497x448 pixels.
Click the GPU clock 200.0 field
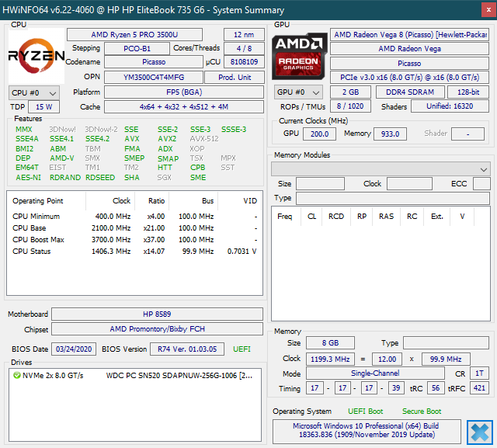(x=319, y=134)
